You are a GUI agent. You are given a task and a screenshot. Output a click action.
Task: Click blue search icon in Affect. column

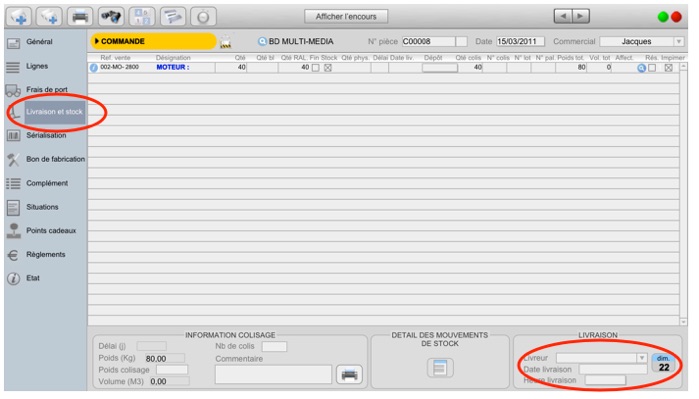(x=641, y=68)
